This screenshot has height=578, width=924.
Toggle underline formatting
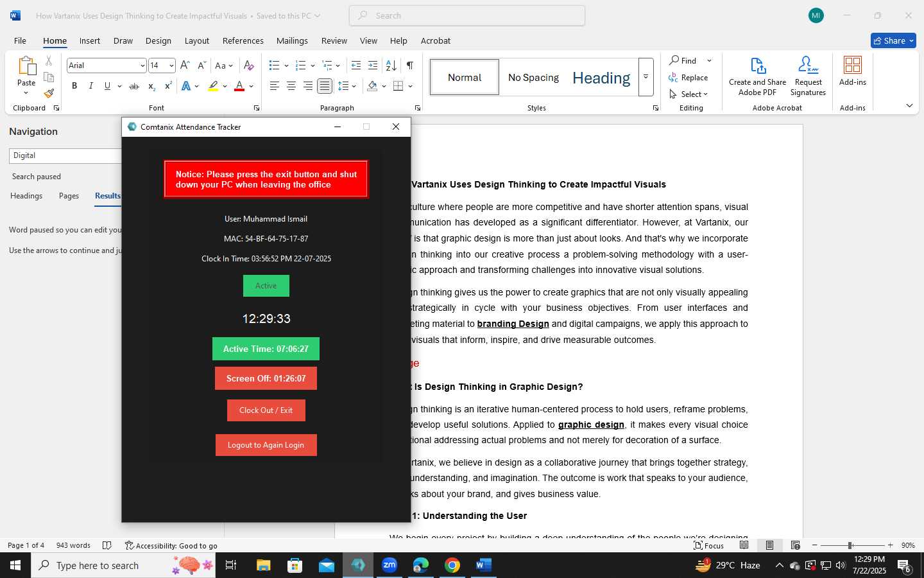pos(107,86)
